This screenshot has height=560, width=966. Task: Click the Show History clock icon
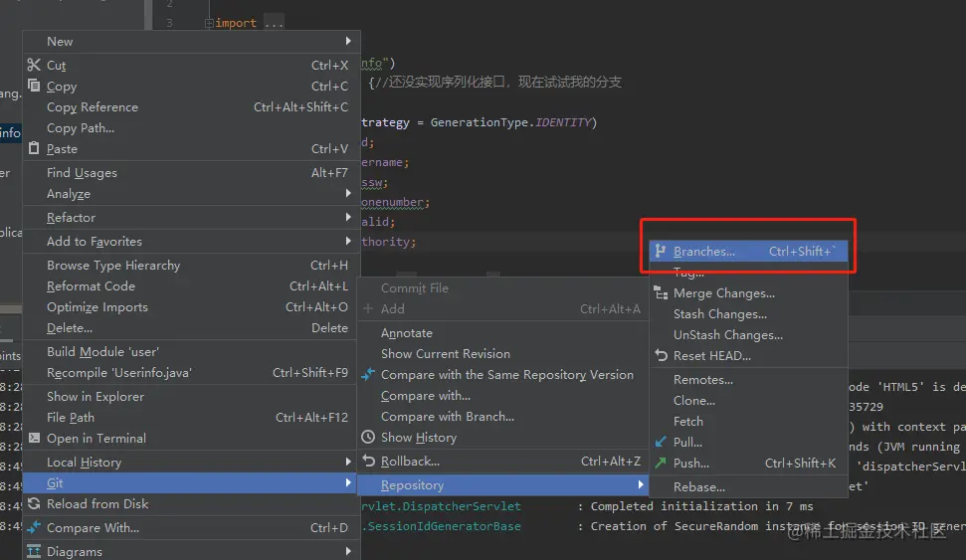[368, 437]
